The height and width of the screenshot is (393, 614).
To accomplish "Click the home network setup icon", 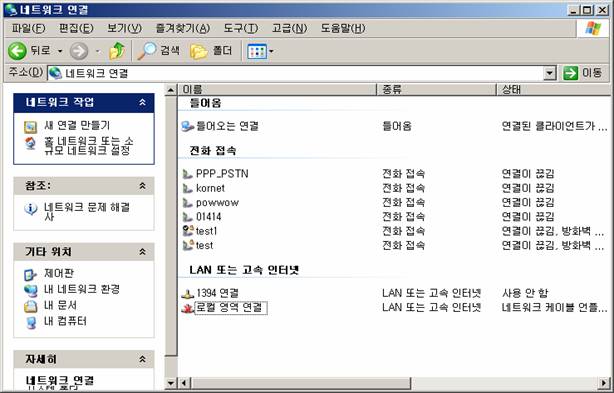I will pyautogui.click(x=31, y=143).
